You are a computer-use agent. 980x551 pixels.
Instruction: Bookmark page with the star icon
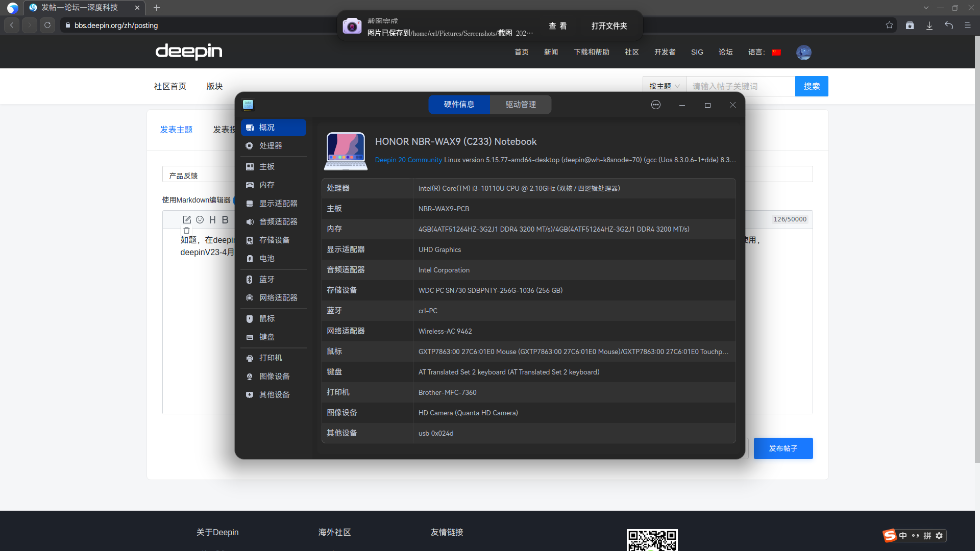[889, 25]
